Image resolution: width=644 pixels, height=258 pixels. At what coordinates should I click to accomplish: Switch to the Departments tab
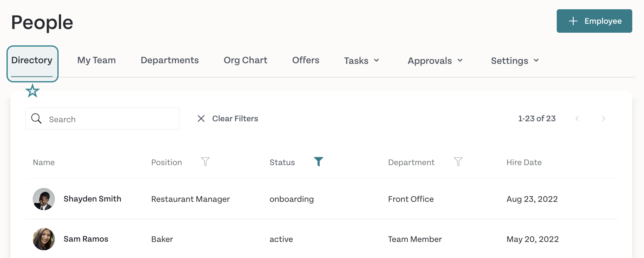coord(170,60)
